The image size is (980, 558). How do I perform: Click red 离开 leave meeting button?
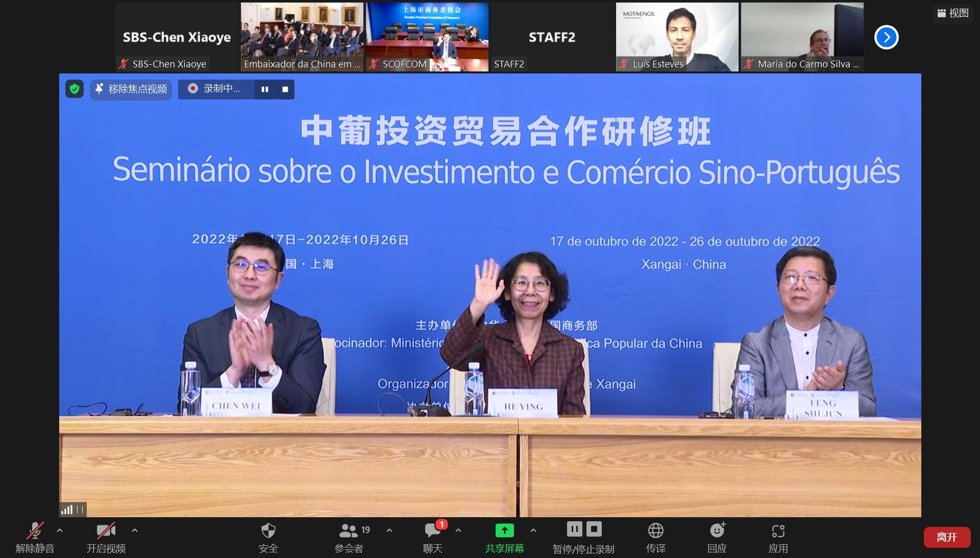[x=947, y=537]
